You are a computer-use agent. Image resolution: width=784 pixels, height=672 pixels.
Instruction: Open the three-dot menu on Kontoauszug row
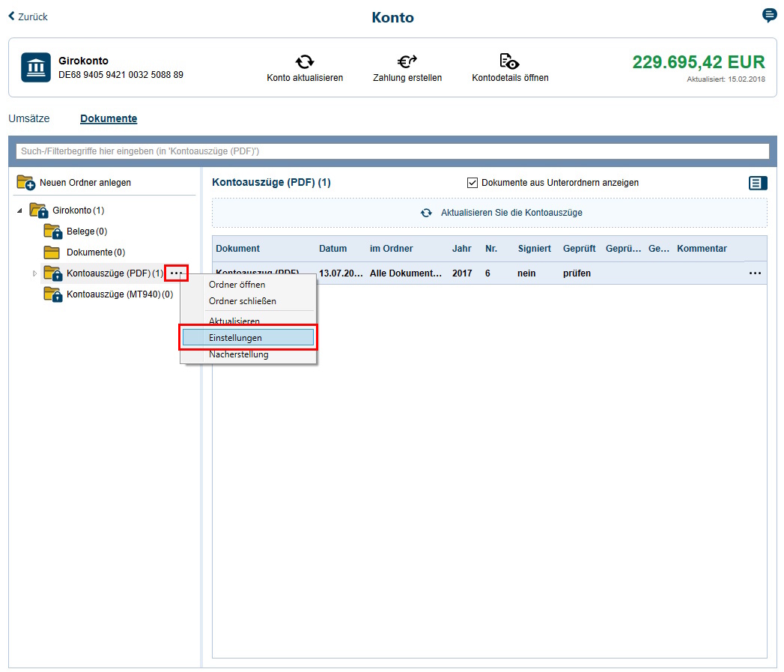(755, 273)
